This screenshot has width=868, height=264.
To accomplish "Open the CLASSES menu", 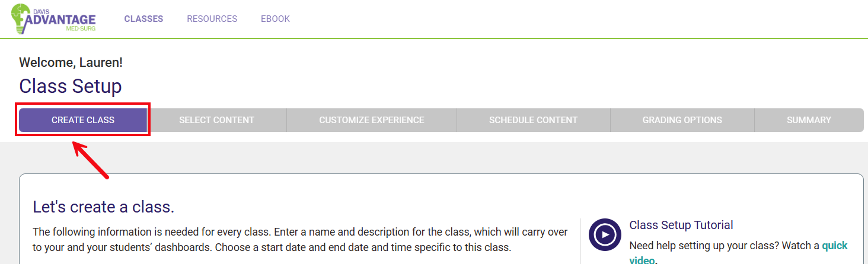I will click(143, 19).
